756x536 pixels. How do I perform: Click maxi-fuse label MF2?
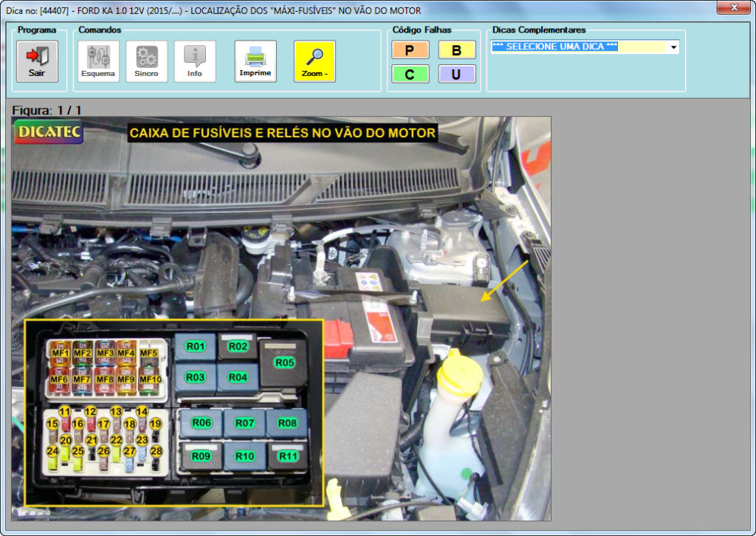[83, 354]
